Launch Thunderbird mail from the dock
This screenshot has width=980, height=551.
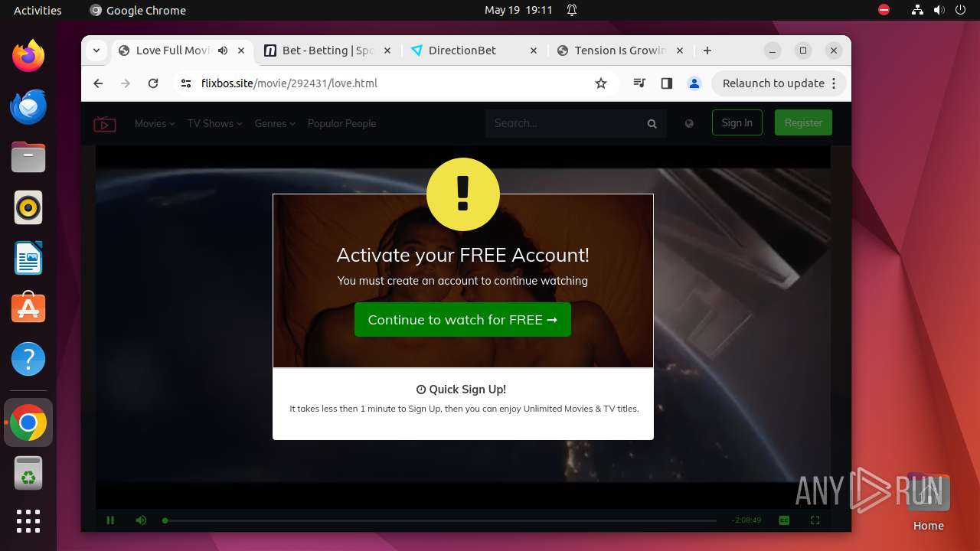(x=28, y=106)
